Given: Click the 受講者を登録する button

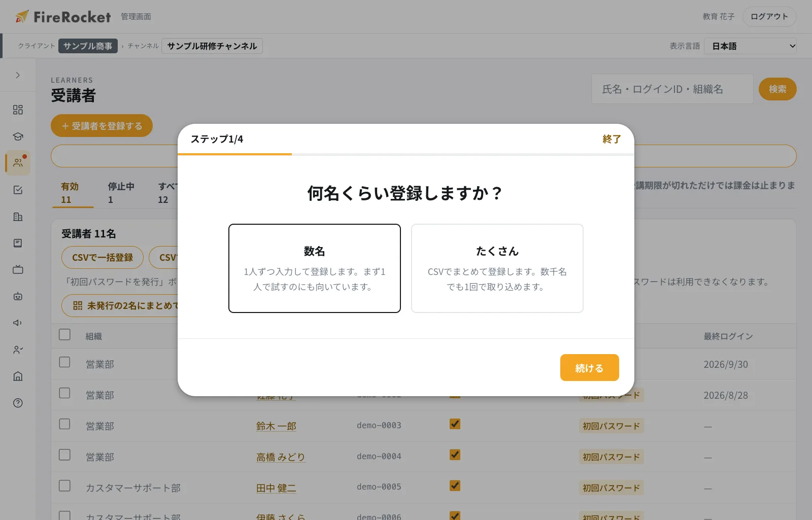Looking at the screenshot, I should 101,126.
